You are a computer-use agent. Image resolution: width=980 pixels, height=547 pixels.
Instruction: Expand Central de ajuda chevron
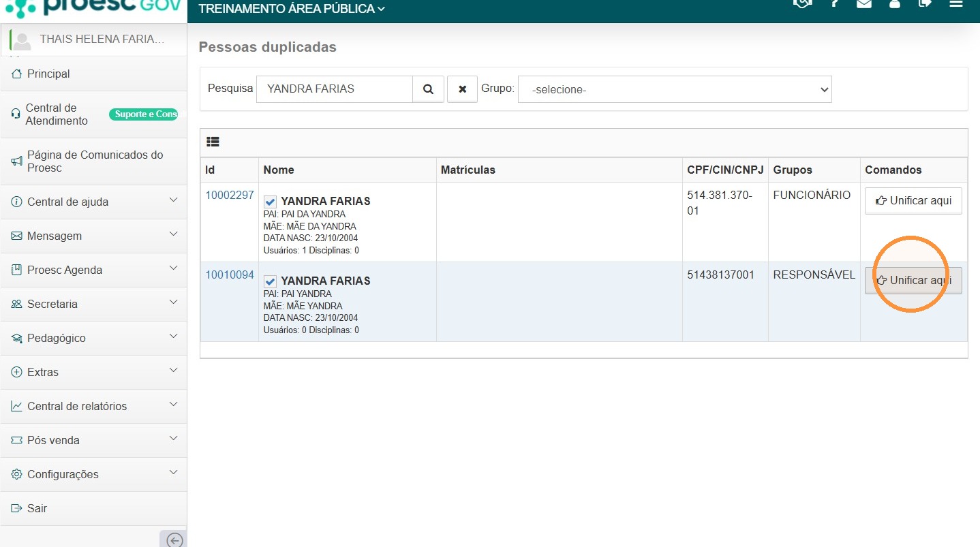pos(173,200)
